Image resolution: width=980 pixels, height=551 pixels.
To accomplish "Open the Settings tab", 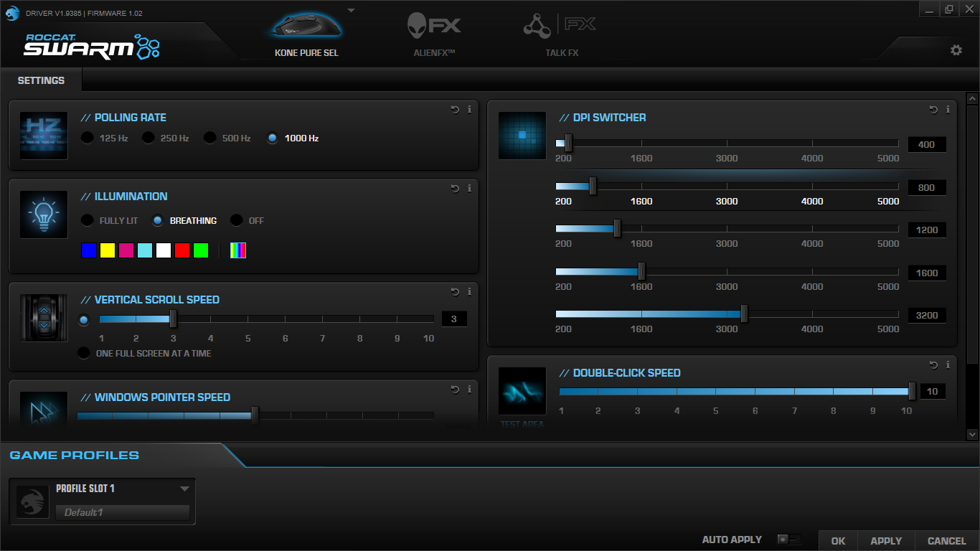I will point(41,80).
